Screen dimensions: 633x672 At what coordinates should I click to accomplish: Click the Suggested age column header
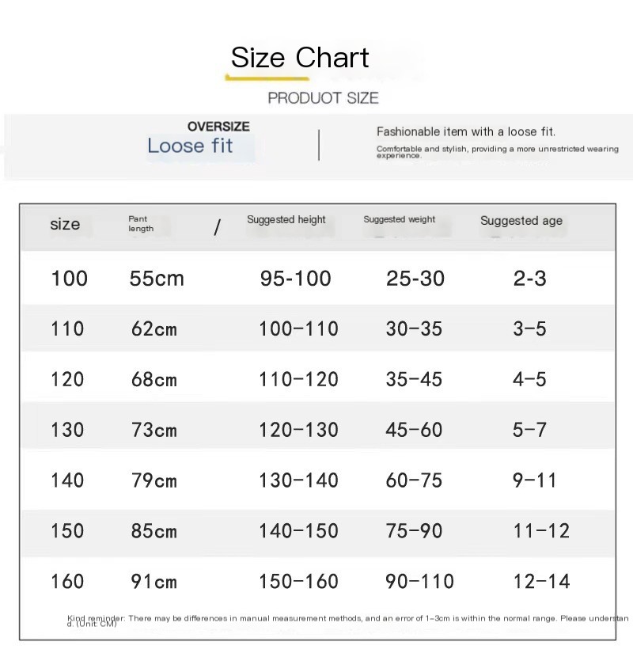[521, 221]
